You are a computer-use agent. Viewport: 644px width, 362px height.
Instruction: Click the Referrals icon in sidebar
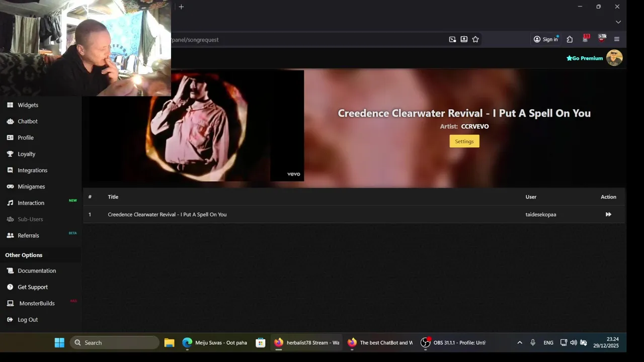click(10, 235)
